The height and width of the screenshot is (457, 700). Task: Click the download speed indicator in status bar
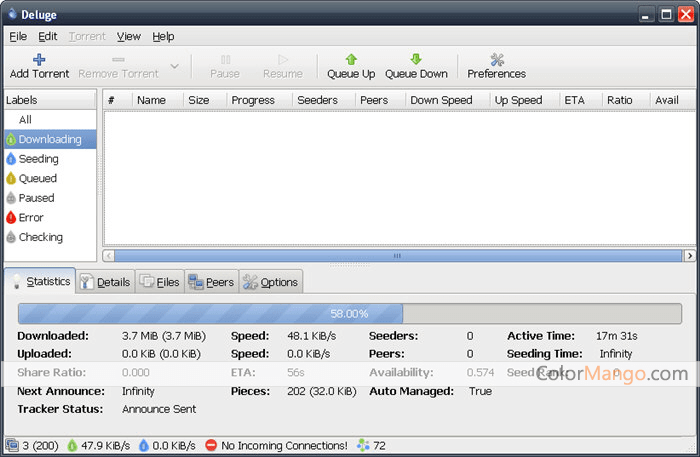99,445
